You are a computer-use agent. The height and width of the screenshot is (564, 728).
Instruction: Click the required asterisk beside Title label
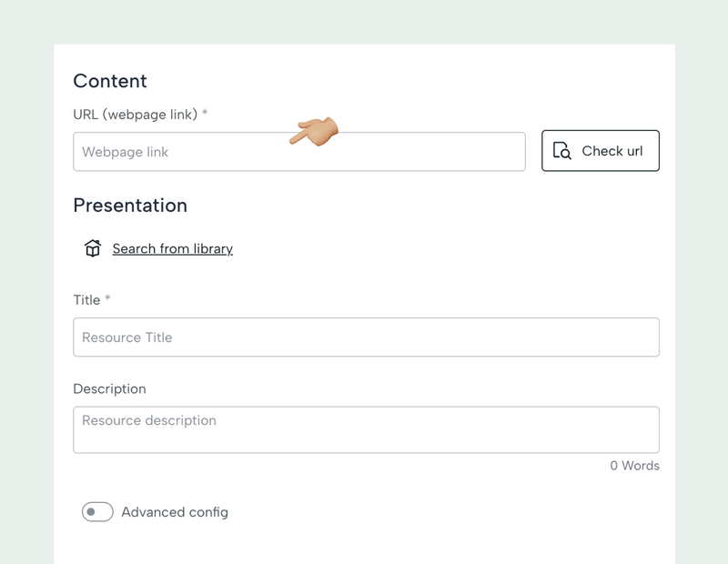107,299
